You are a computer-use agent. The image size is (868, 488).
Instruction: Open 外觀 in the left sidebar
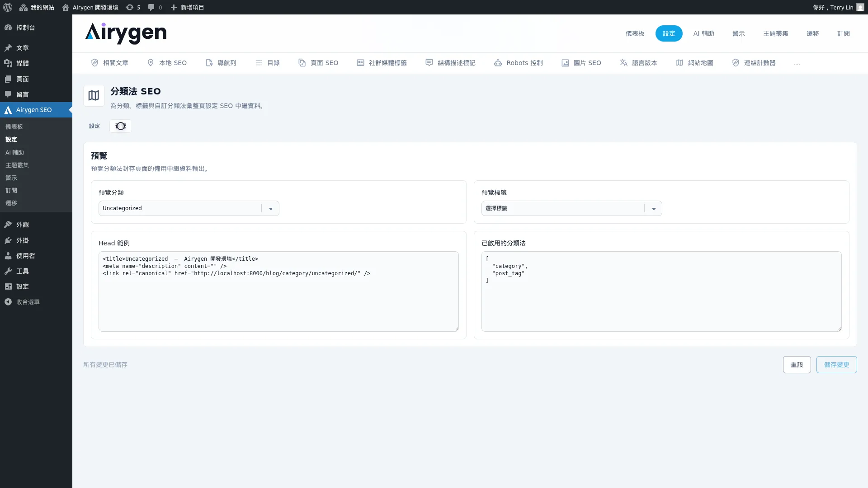[36, 225]
